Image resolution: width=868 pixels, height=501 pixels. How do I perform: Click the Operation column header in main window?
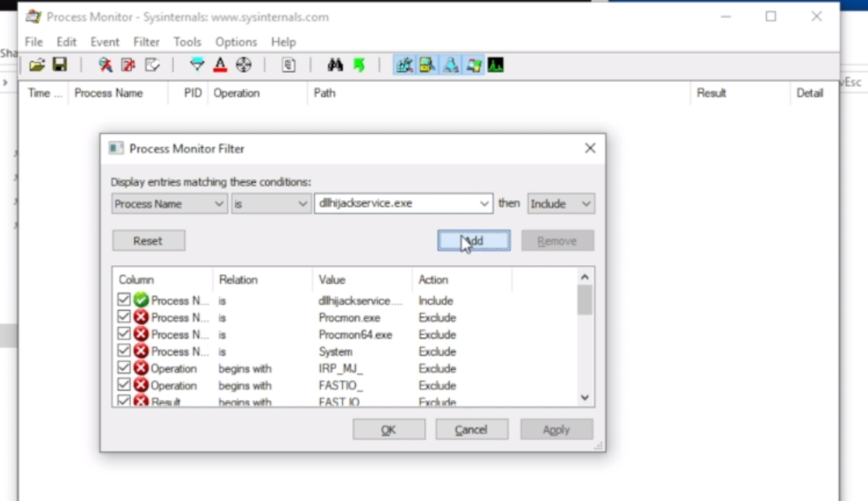coord(257,93)
